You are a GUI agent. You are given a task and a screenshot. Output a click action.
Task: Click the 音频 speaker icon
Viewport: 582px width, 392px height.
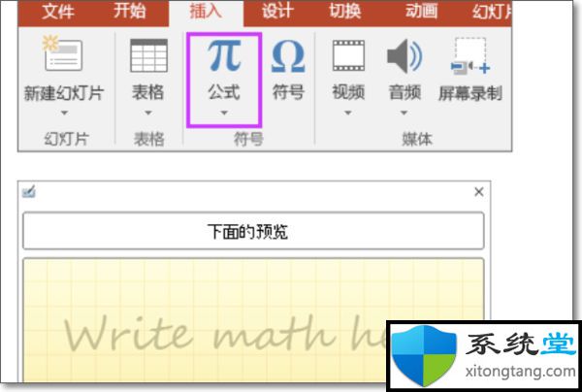pos(404,55)
